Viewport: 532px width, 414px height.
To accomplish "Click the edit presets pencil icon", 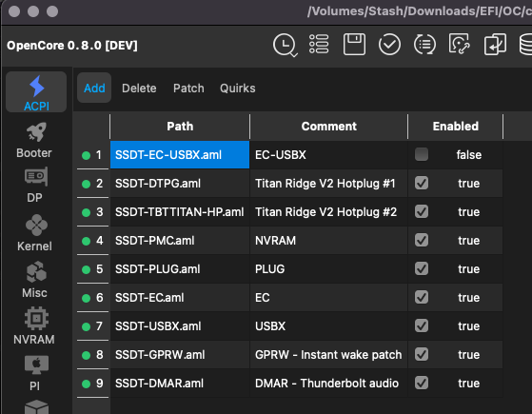I will tap(460, 44).
